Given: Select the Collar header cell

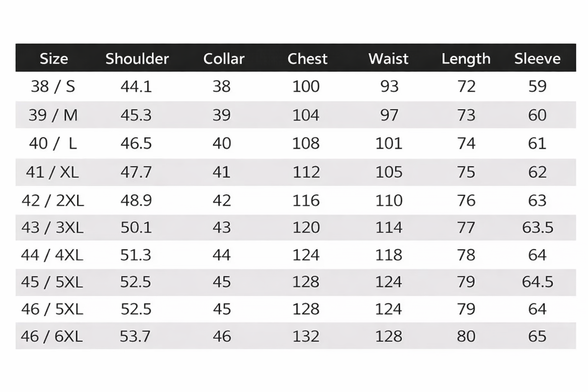Looking at the screenshot, I should (224, 59).
